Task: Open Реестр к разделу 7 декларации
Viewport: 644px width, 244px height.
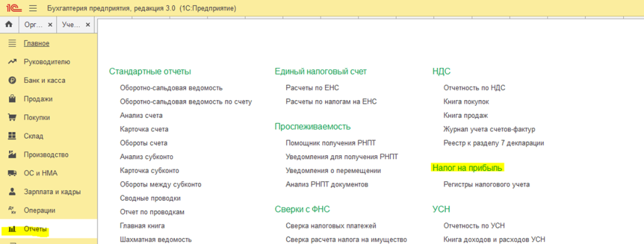Action: pyautogui.click(x=494, y=143)
